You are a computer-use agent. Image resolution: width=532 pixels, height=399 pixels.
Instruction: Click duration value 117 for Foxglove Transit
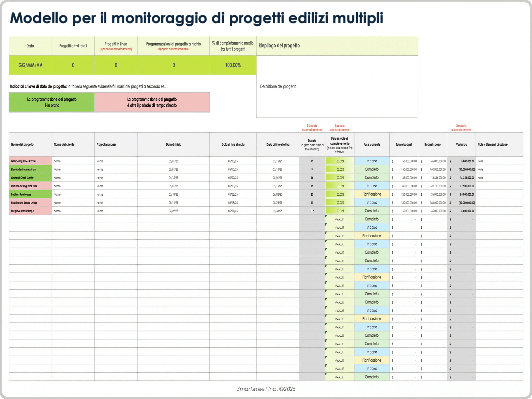[312, 211]
